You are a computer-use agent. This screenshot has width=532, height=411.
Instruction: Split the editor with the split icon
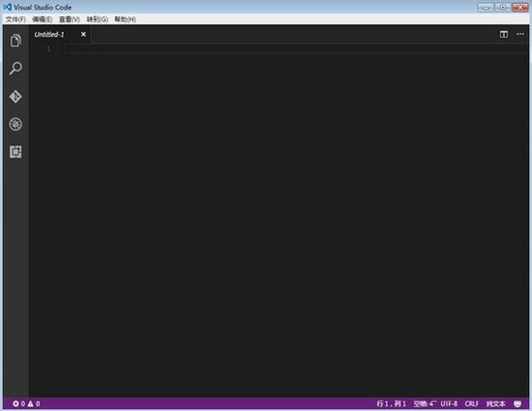click(504, 34)
